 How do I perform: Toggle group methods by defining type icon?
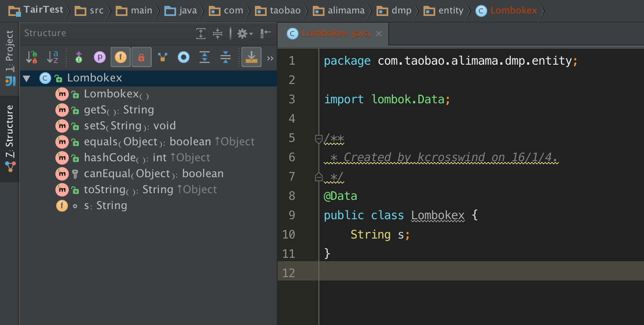(x=163, y=57)
